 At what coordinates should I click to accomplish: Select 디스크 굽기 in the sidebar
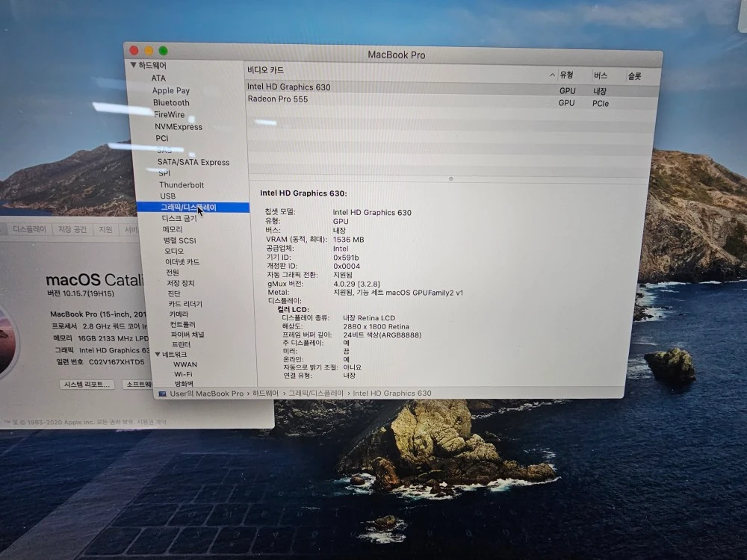click(179, 218)
